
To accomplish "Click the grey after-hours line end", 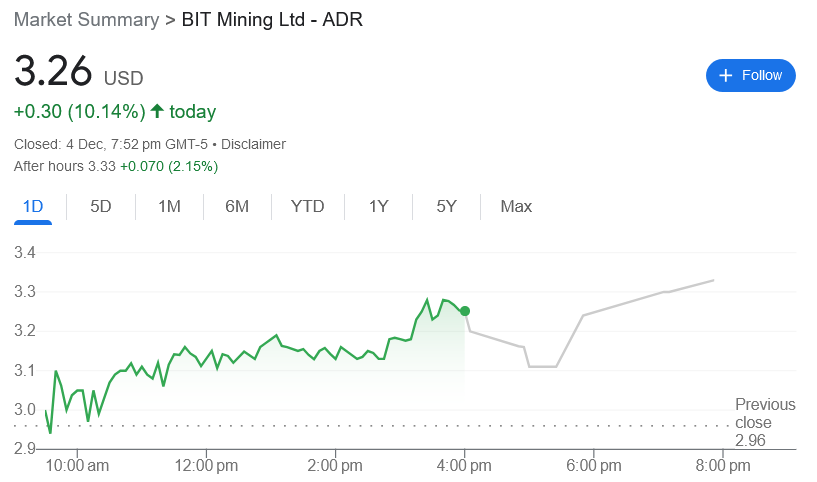I will click(713, 280).
